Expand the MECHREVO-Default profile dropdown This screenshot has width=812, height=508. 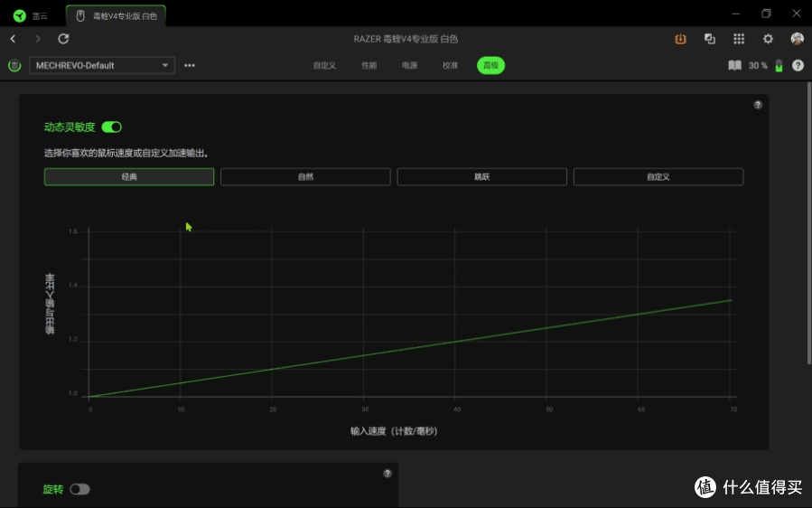(102, 65)
